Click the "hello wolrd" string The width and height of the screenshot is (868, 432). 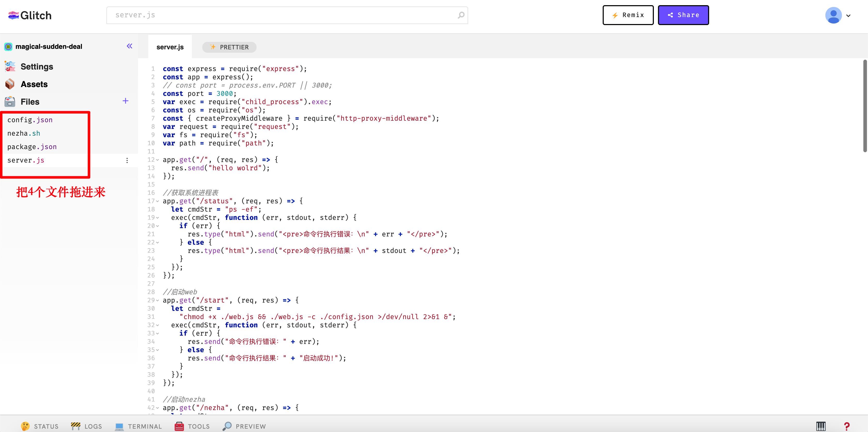point(235,168)
